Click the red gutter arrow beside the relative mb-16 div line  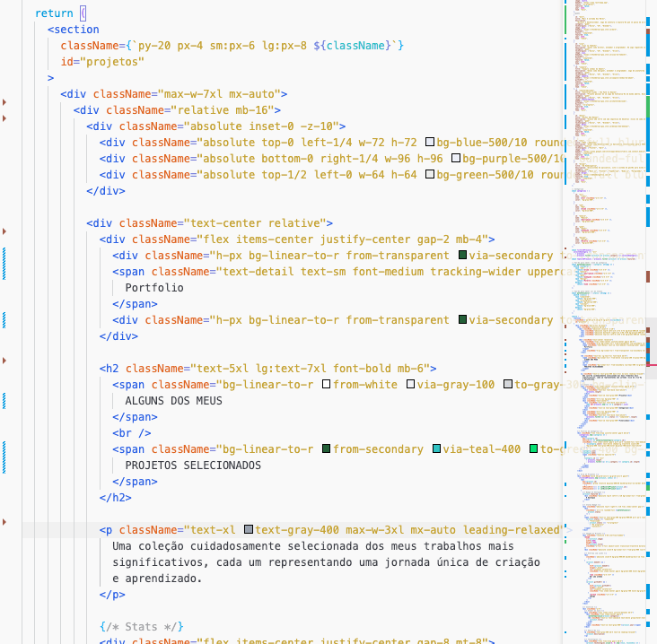(x=4, y=118)
